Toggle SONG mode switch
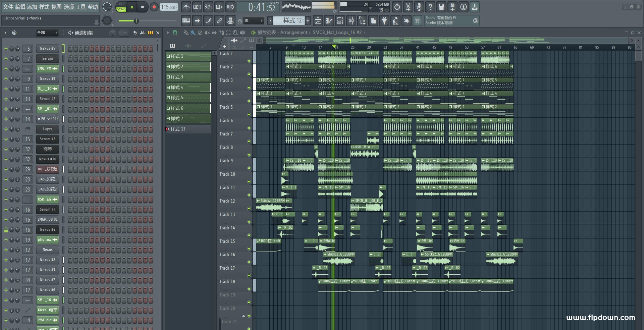This screenshot has height=330, width=644. [x=121, y=7]
